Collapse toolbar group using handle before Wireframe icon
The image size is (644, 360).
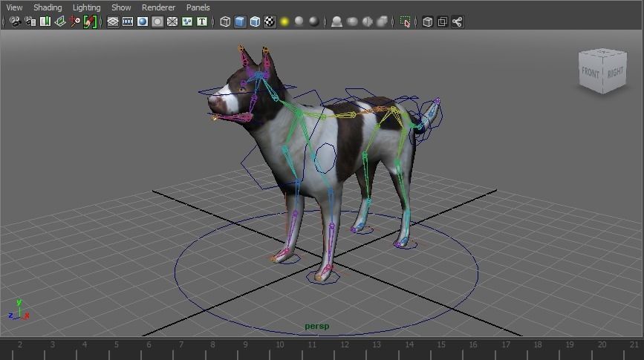tap(213, 22)
